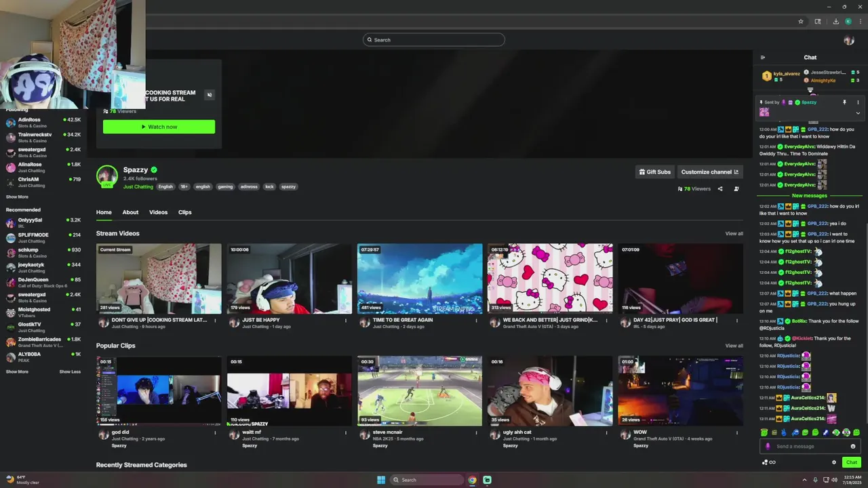Open channel points icon below message box
Viewport: 868px width, 488px height.
pos(768,462)
